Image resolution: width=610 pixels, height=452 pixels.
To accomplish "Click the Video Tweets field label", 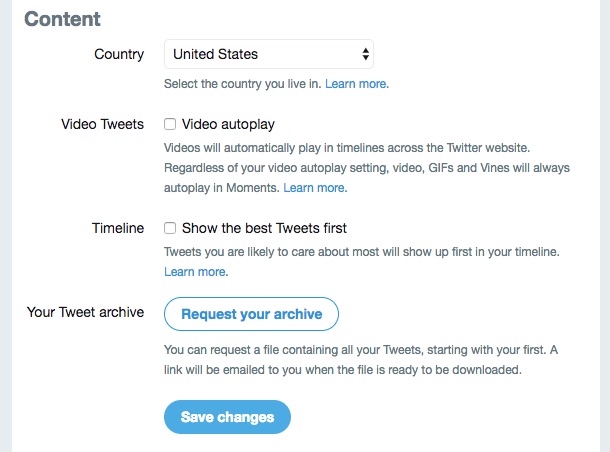I will pyautogui.click(x=102, y=124).
